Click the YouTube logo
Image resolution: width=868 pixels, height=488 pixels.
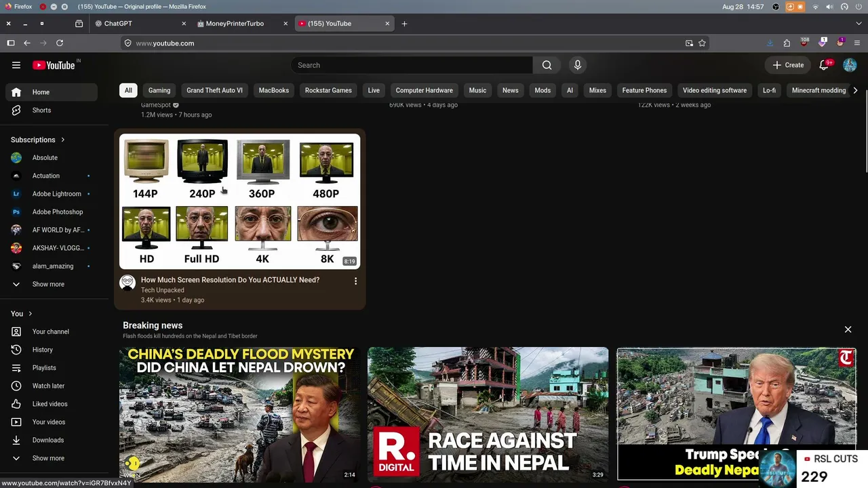[54, 65]
